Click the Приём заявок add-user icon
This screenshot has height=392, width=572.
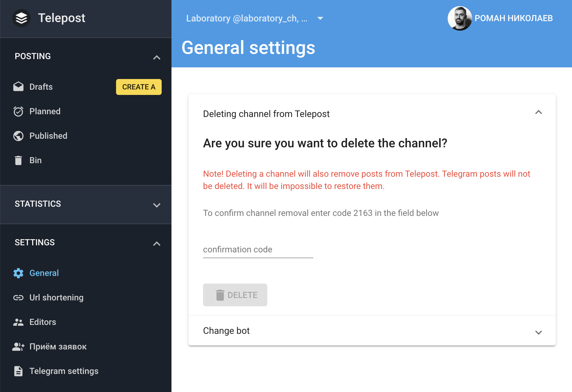[x=18, y=346]
